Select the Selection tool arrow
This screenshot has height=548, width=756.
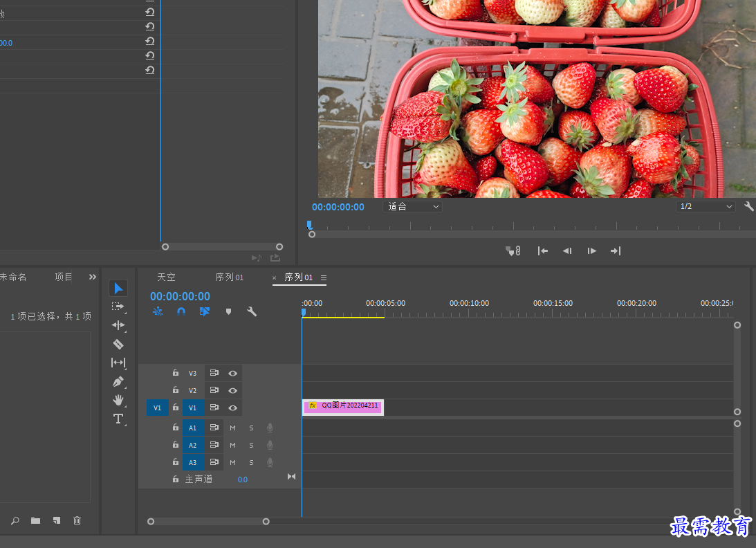(118, 289)
